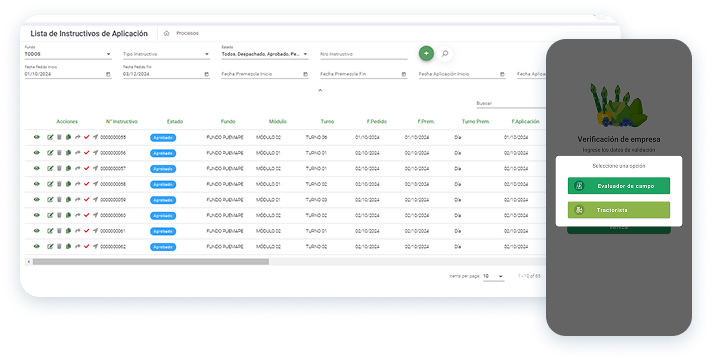Click red checkmark on instructivo 0000000055
712x361 pixels.
[x=86, y=137]
